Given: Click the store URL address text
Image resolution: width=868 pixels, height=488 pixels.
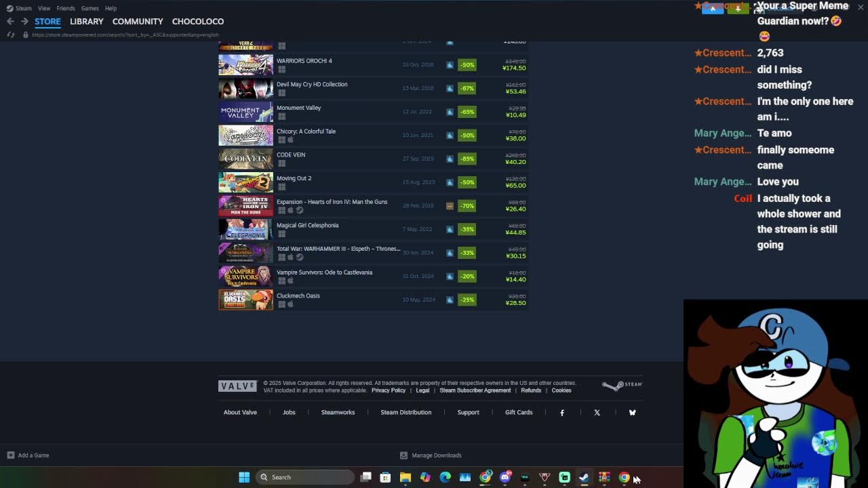Looking at the screenshot, I should pos(125,35).
